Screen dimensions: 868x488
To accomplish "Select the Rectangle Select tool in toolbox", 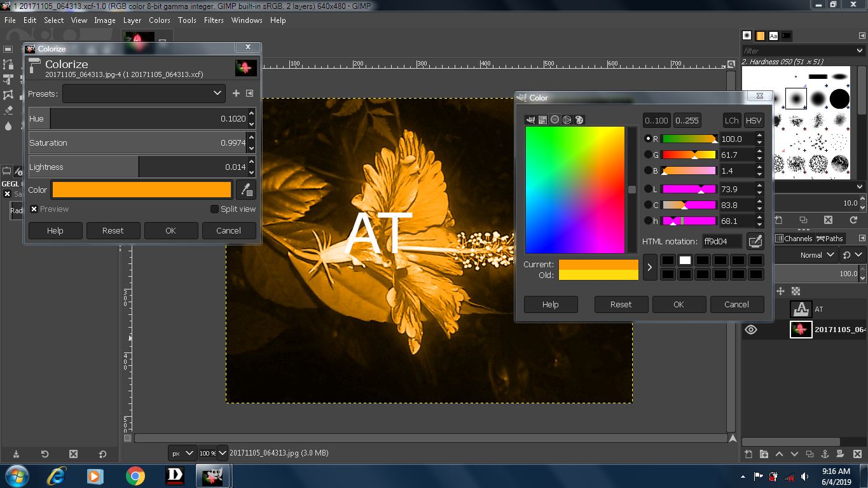I will tap(8, 49).
